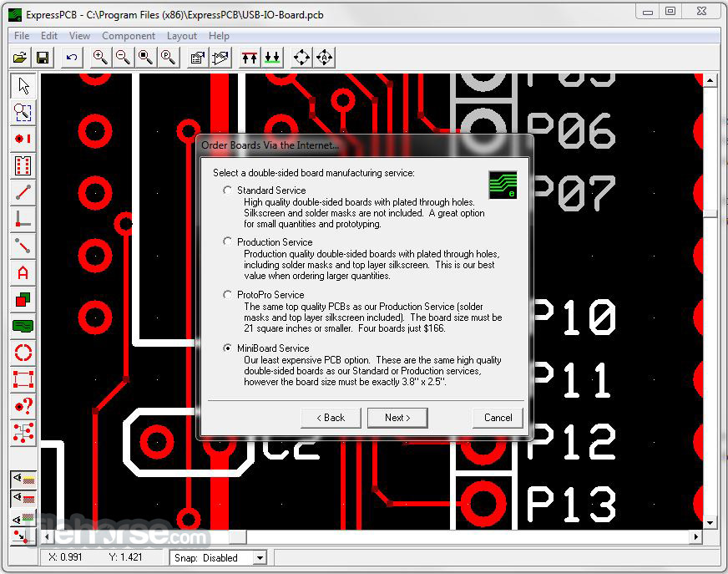Choose the ProtoPro Service option
This screenshot has height=574, width=728.
[227, 295]
